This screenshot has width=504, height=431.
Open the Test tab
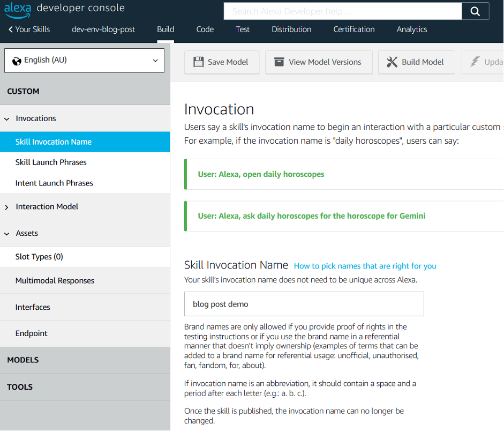[x=242, y=29]
